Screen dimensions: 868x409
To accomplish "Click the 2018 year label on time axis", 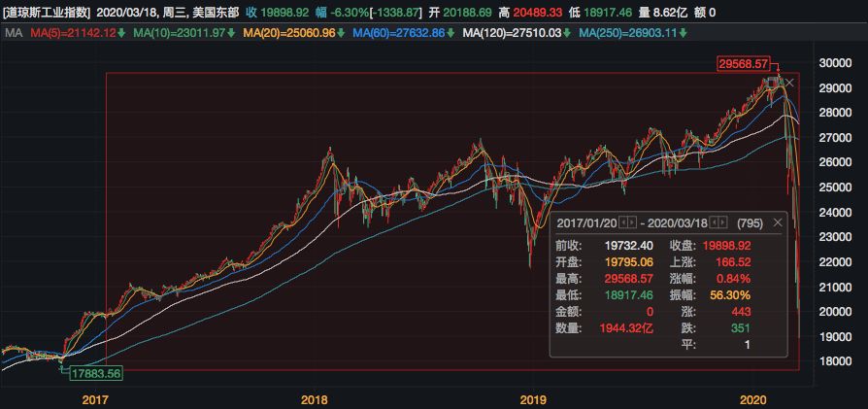I will (x=314, y=399).
